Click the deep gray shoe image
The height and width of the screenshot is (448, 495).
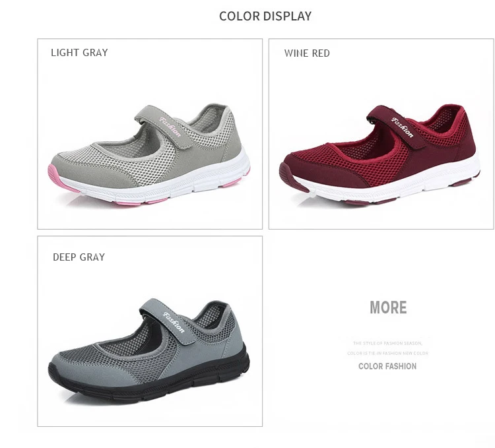[x=148, y=351]
